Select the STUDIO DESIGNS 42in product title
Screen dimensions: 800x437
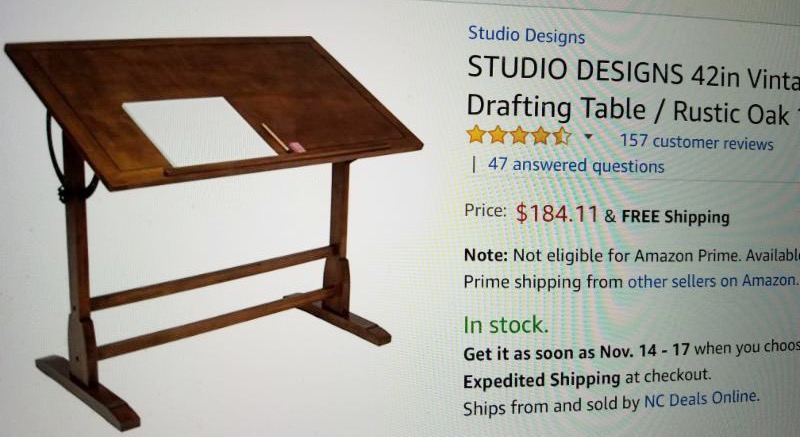[x=633, y=74]
